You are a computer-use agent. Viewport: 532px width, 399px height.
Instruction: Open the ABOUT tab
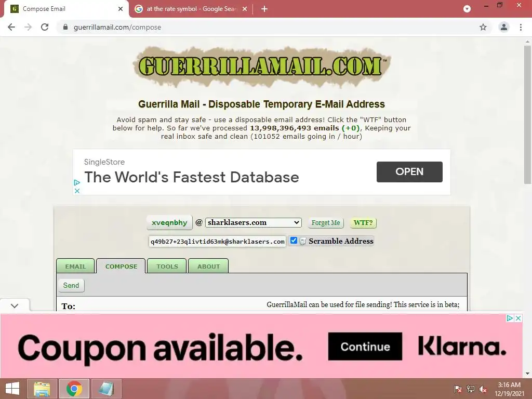208,267
